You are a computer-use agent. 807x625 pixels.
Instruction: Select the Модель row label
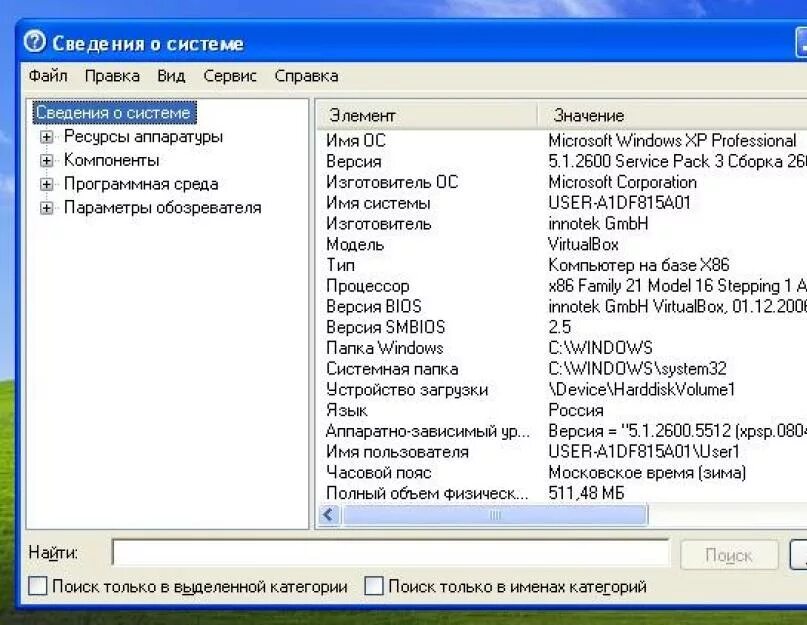(355, 245)
